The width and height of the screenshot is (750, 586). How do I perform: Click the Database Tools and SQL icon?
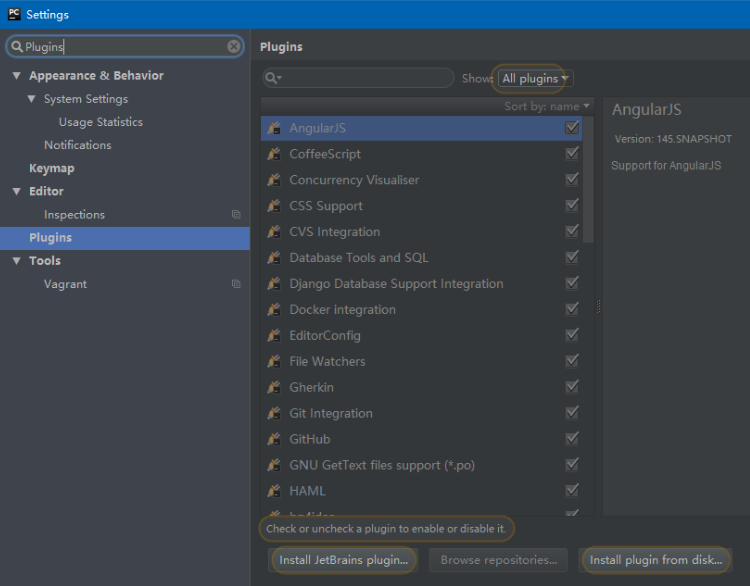click(274, 258)
